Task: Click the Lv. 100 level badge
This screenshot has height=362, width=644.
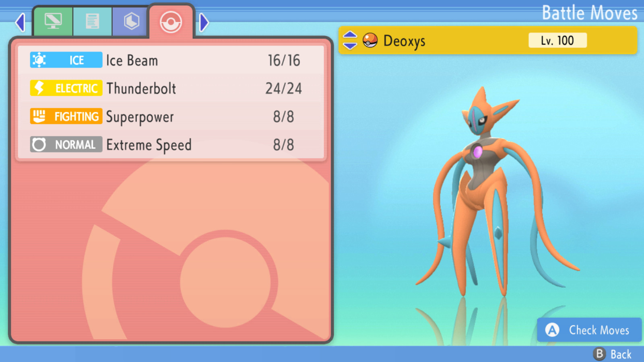Action: click(557, 40)
